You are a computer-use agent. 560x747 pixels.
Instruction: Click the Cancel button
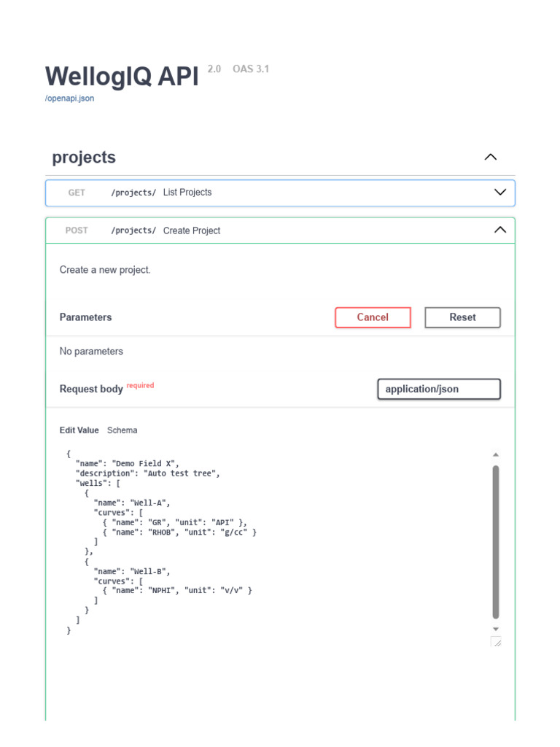pos(373,317)
